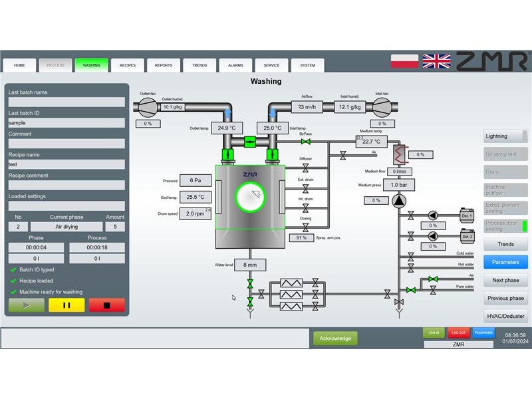This screenshot has height=399, width=532.
Task: Toggle Process door sealing
Action: (x=505, y=226)
